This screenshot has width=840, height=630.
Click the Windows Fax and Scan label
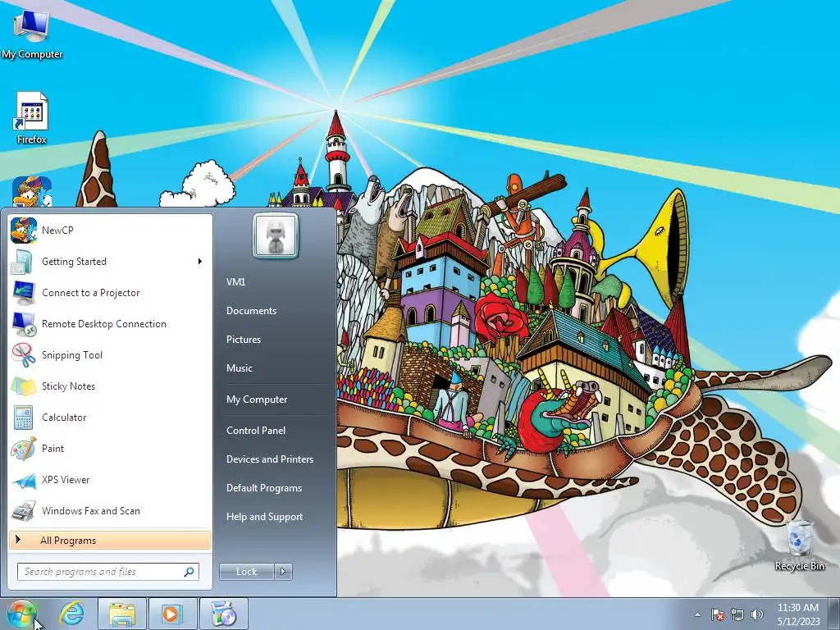click(x=91, y=511)
